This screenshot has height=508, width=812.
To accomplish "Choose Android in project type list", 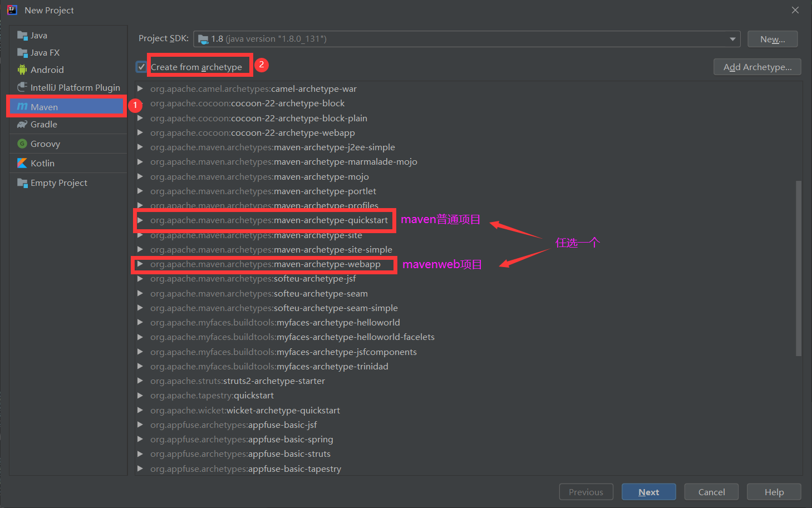I will point(68,70).
